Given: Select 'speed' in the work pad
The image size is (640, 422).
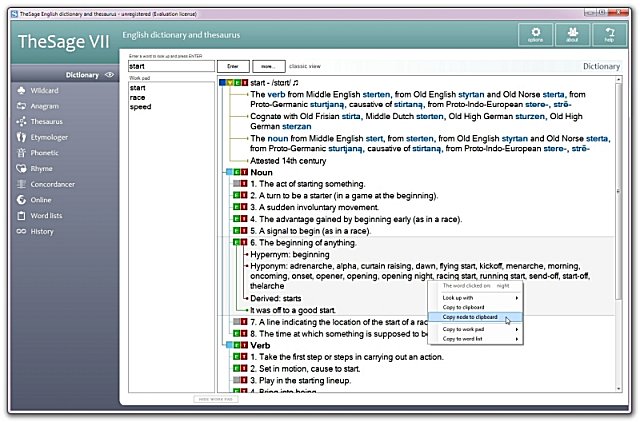Looking at the screenshot, I should tap(140, 107).
